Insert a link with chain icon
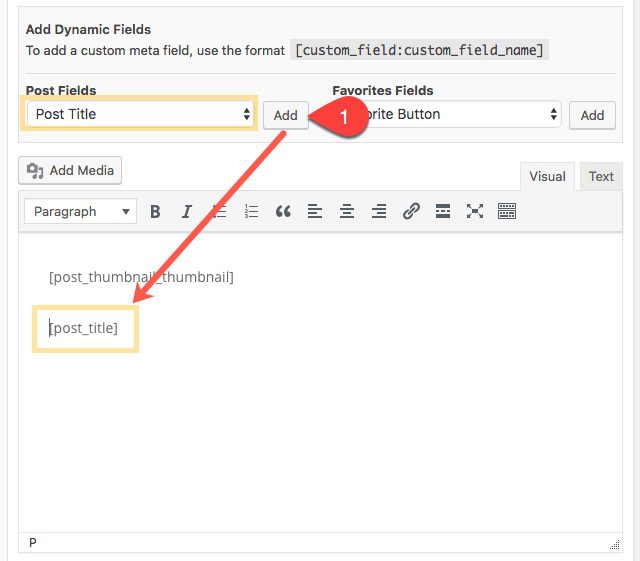640x561 pixels. (411, 212)
